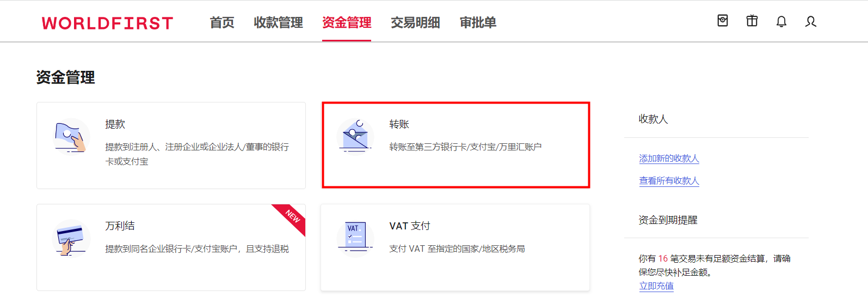Viewport: 868px width, 303px height.
Task: Switch to the 收款管理 tab
Action: (278, 22)
